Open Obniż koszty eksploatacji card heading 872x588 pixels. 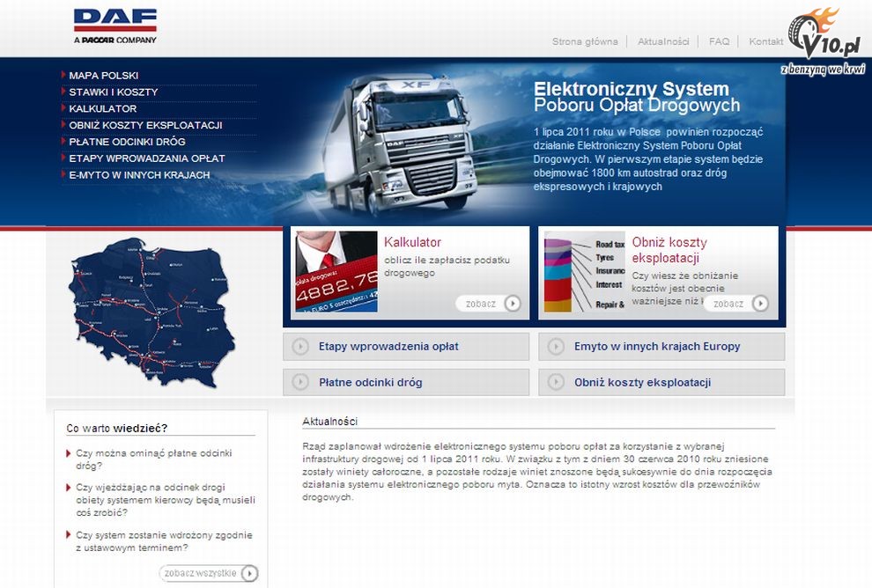[669, 250]
